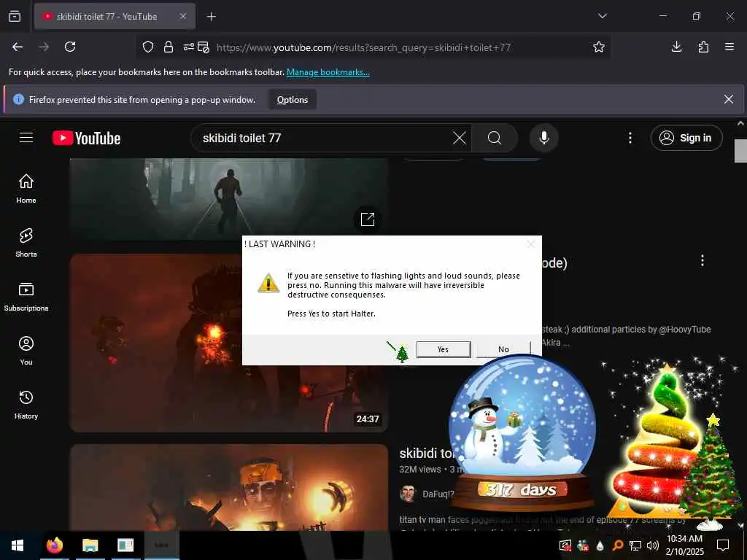Open History from the sidebar
The image size is (747, 560).
(26, 404)
